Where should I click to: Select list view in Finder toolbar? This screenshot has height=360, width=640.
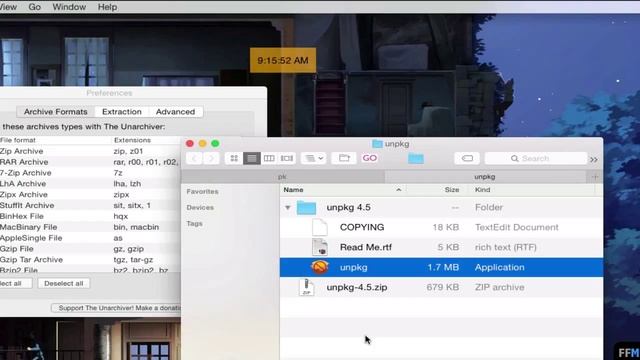[251, 158]
